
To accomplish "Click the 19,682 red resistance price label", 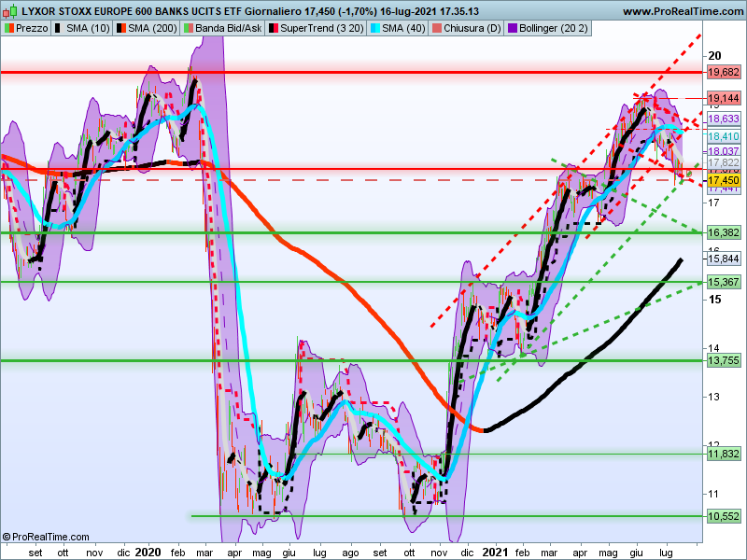I will click(724, 73).
